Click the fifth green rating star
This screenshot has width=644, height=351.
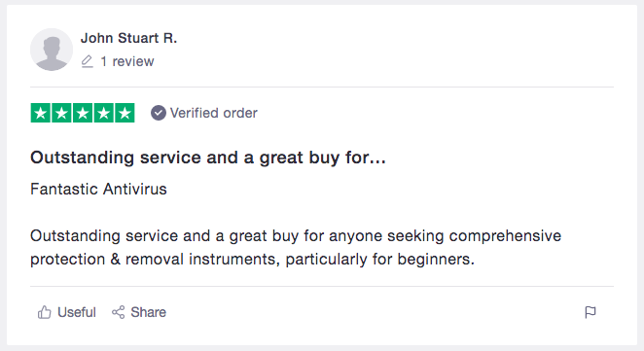click(125, 113)
